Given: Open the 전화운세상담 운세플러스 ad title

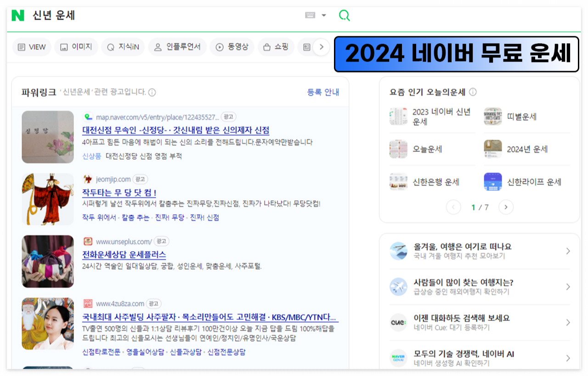Looking at the screenshot, I should pyautogui.click(x=124, y=255).
